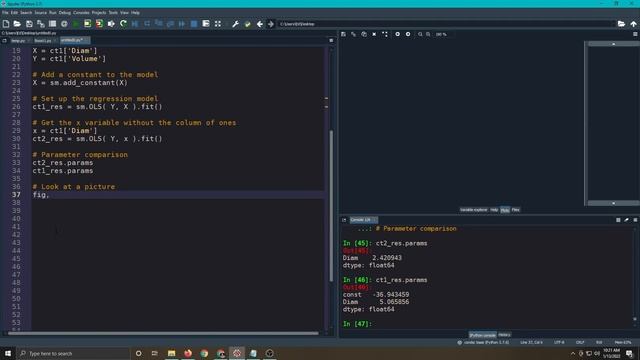This screenshot has height=360, width=640.
Task: Click the editor horizontal scrollbar
Action: coord(163,333)
